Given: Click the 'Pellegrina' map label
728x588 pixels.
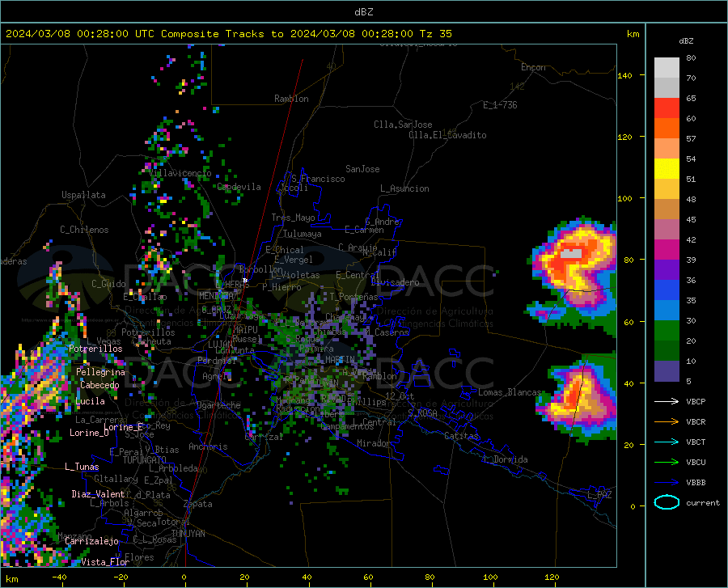Looking at the screenshot, I should (x=101, y=372).
